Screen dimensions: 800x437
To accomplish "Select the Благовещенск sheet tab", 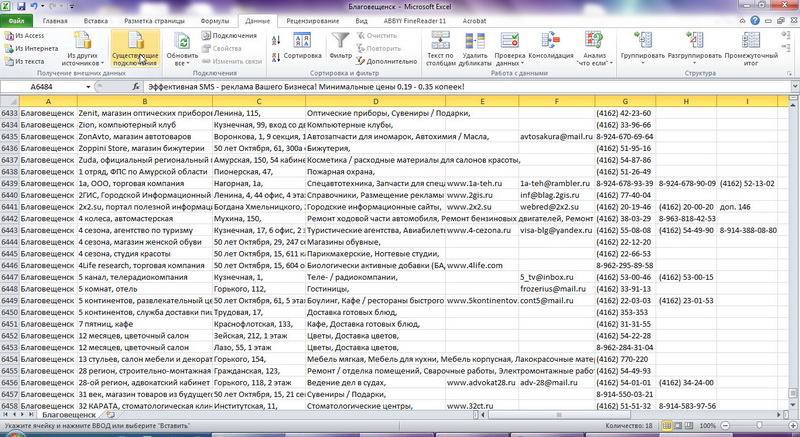I will point(68,415).
